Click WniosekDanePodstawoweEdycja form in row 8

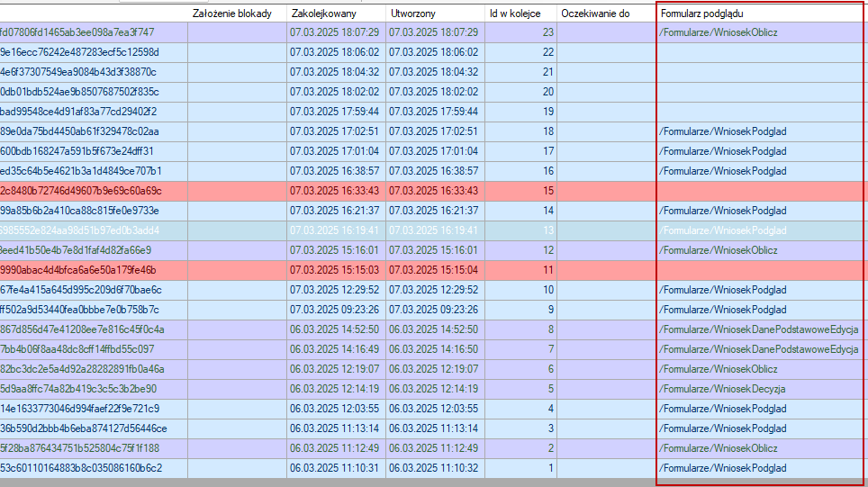[758, 329]
